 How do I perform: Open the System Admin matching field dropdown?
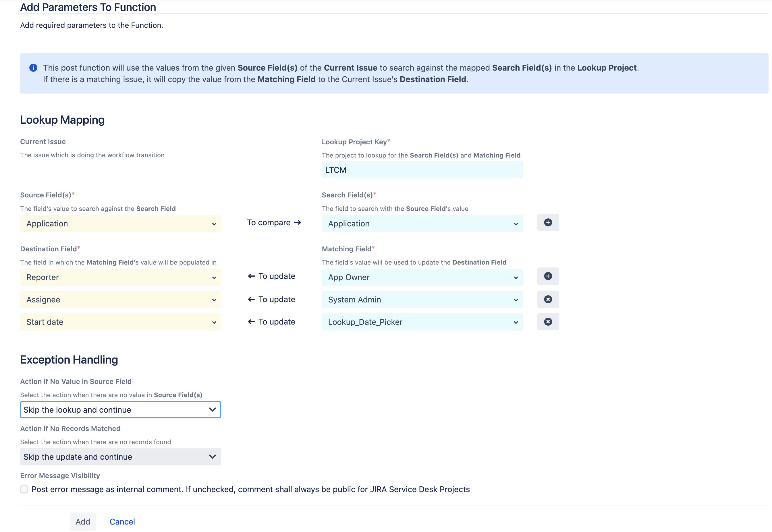point(422,300)
